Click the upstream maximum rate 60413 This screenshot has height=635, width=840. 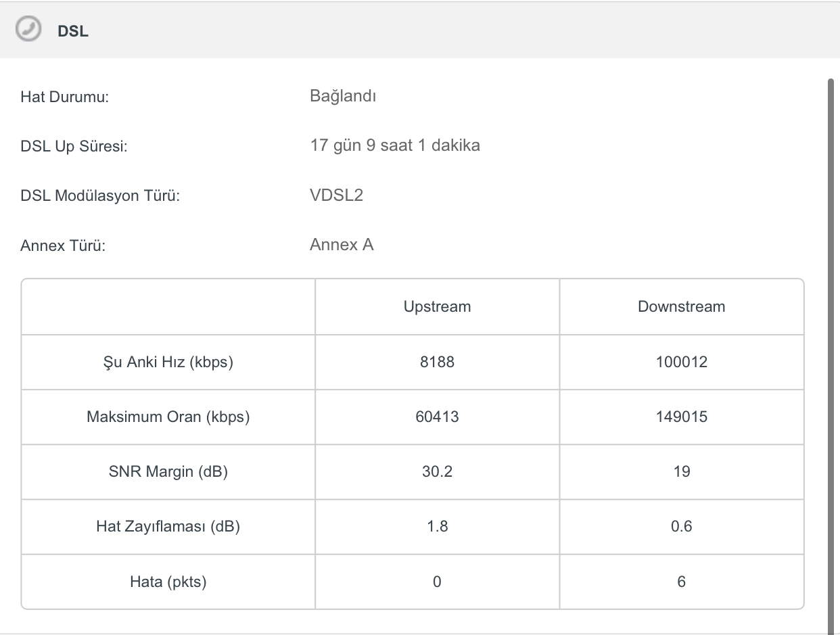pyautogui.click(x=437, y=417)
